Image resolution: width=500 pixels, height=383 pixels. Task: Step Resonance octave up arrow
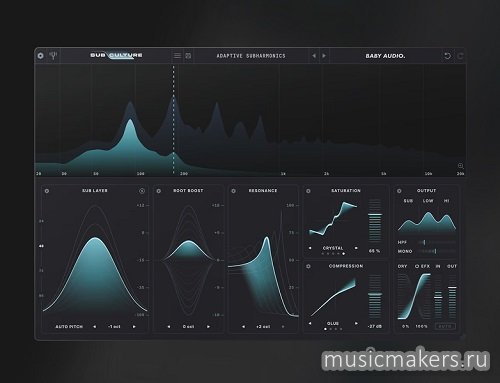[x=283, y=327]
